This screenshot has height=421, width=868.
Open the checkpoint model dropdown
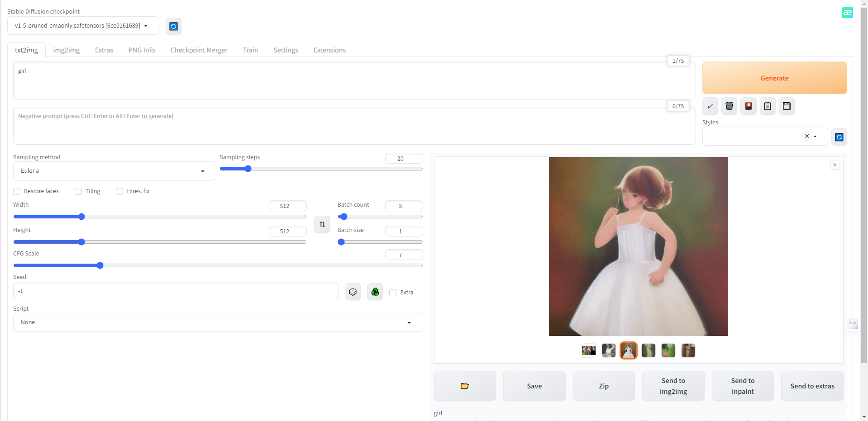coord(83,26)
